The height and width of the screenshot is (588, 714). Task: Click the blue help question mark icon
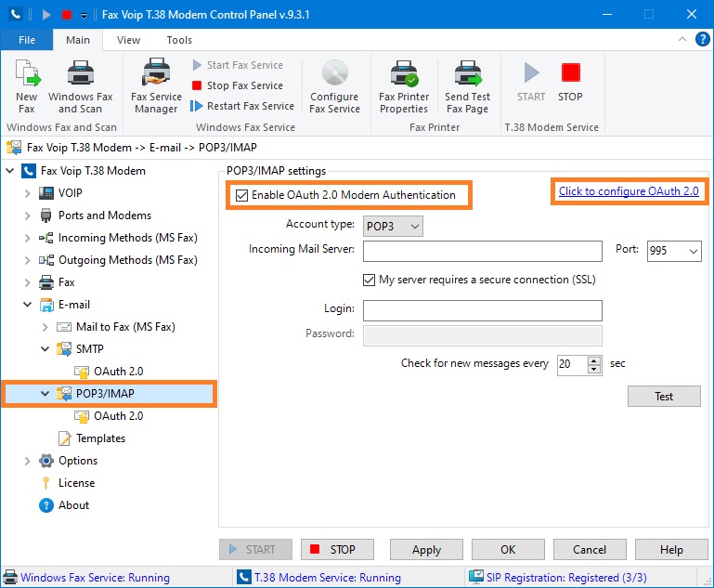tap(702, 39)
